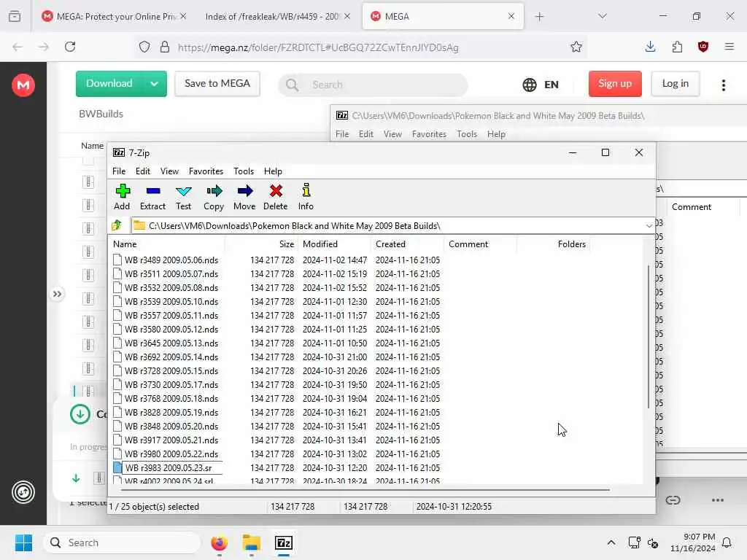Click the Windows Start button

(23, 542)
